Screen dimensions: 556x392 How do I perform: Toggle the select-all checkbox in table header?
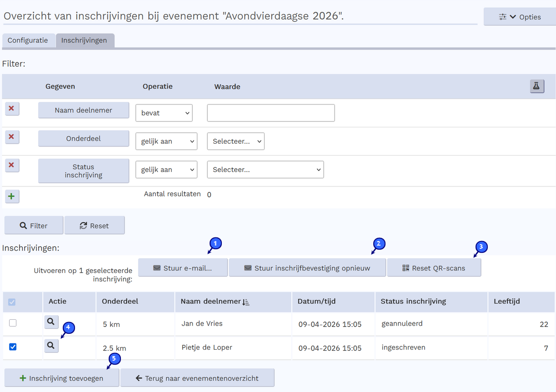(13, 302)
